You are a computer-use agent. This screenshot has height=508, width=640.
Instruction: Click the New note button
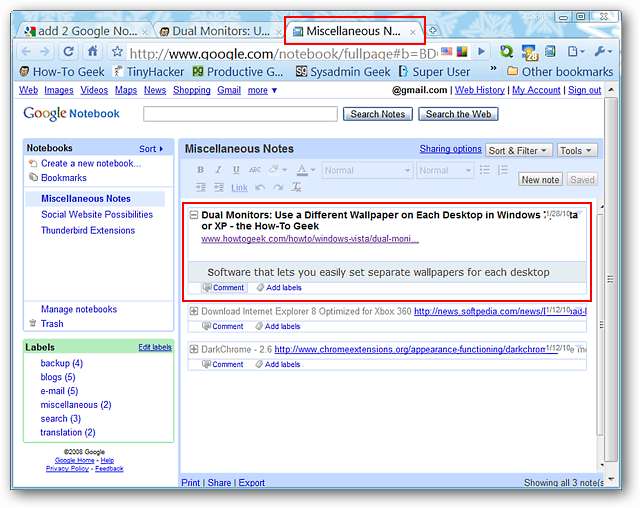(x=541, y=180)
